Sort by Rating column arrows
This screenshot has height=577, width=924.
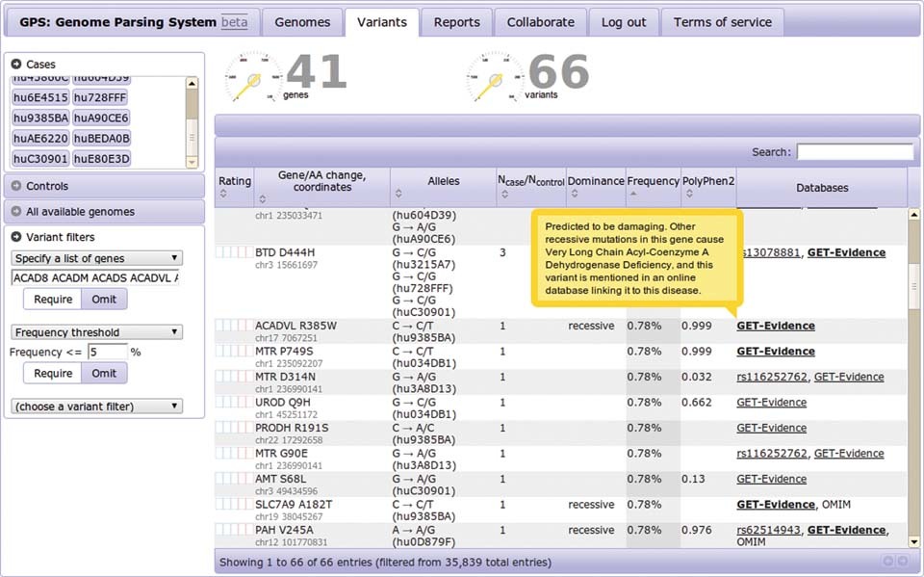coord(223,194)
